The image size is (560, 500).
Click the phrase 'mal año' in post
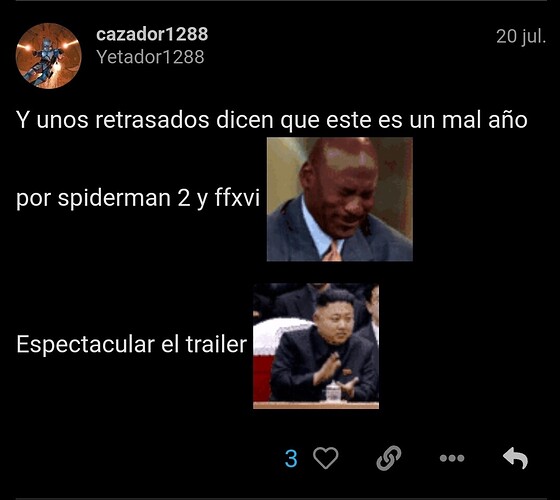tap(485, 120)
